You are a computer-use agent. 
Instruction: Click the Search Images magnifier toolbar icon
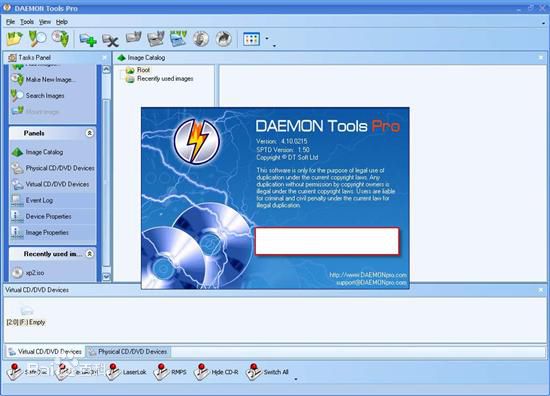coord(38,39)
